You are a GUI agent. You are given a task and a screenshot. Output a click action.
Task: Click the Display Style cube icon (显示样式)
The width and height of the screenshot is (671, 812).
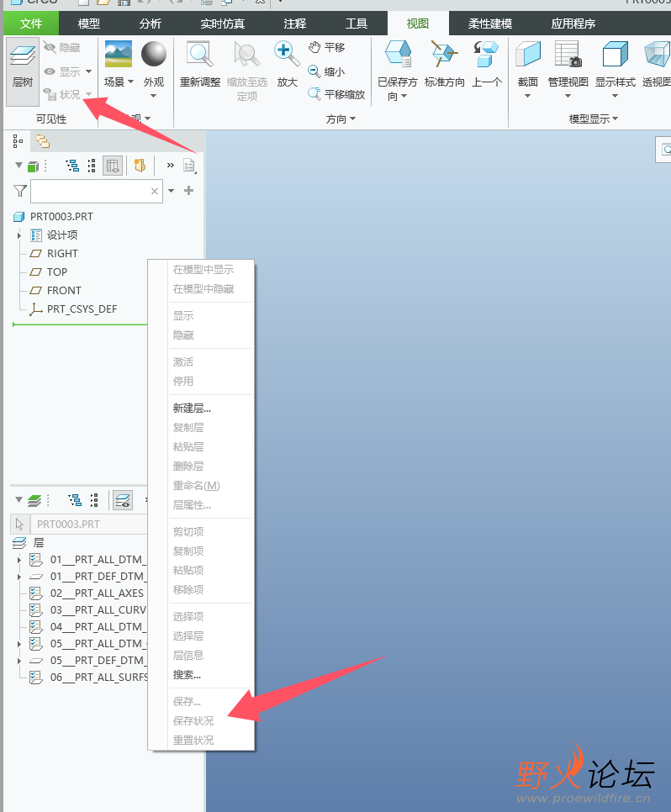tap(615, 55)
